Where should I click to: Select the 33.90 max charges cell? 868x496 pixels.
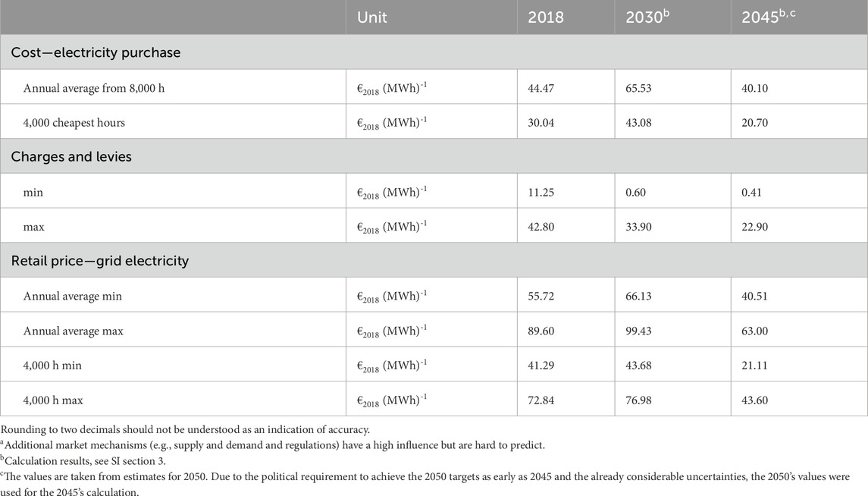640,227
